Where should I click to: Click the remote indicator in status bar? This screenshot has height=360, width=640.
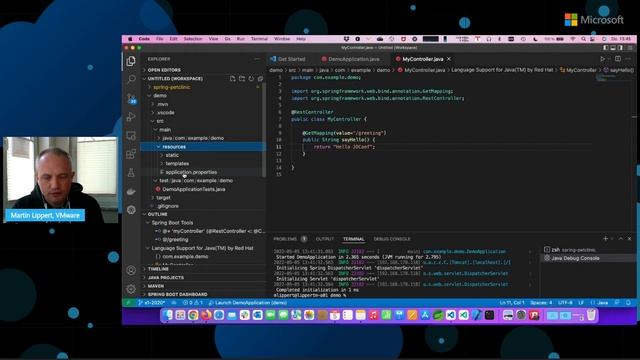(x=128, y=302)
